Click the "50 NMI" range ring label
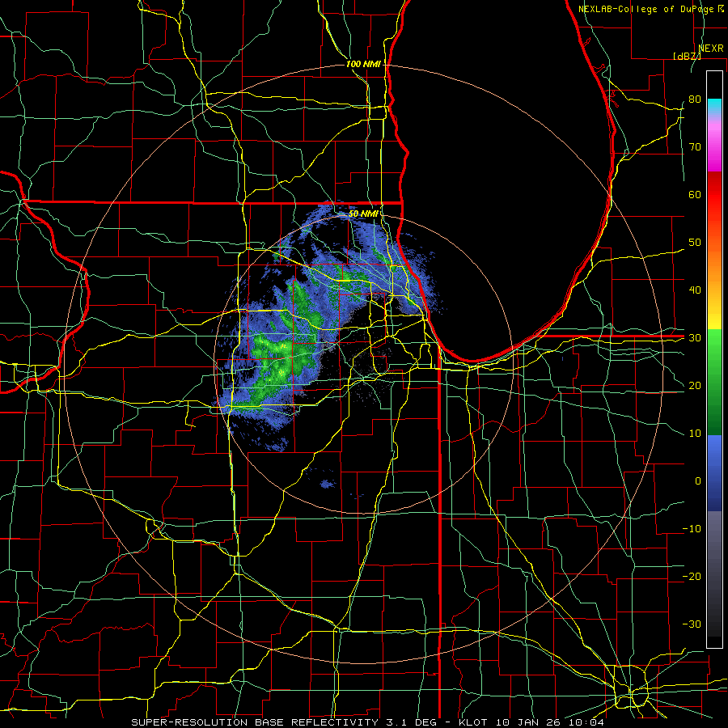Screen dimensions: 728x728 [363, 214]
